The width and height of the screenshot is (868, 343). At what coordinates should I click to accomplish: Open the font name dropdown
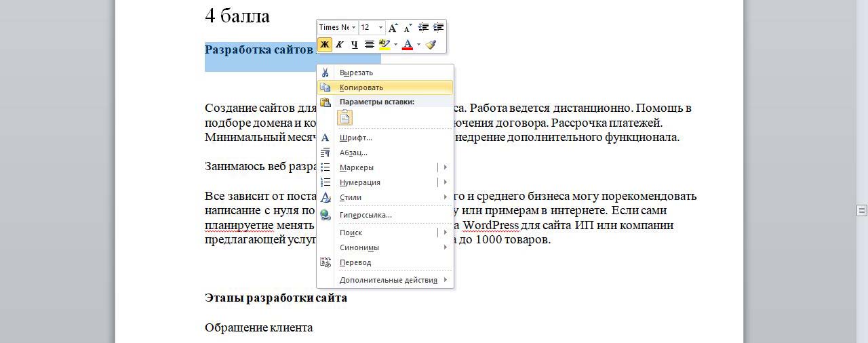(x=353, y=28)
